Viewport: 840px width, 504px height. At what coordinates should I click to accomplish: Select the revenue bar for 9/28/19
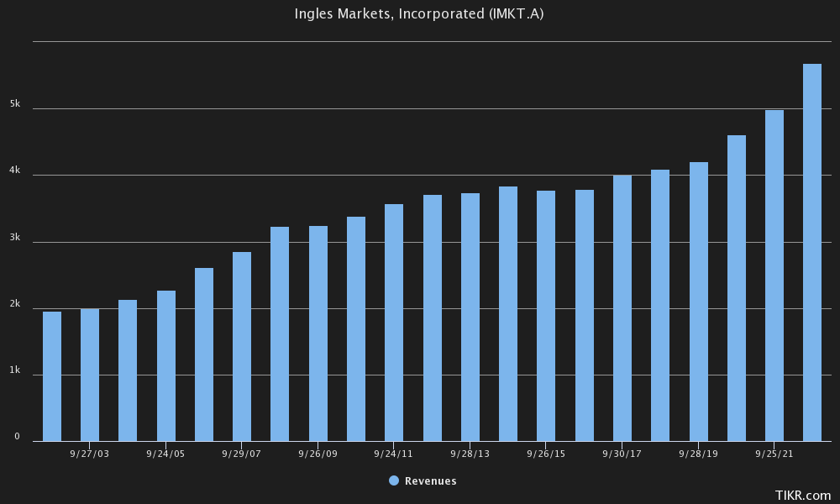[699, 302]
